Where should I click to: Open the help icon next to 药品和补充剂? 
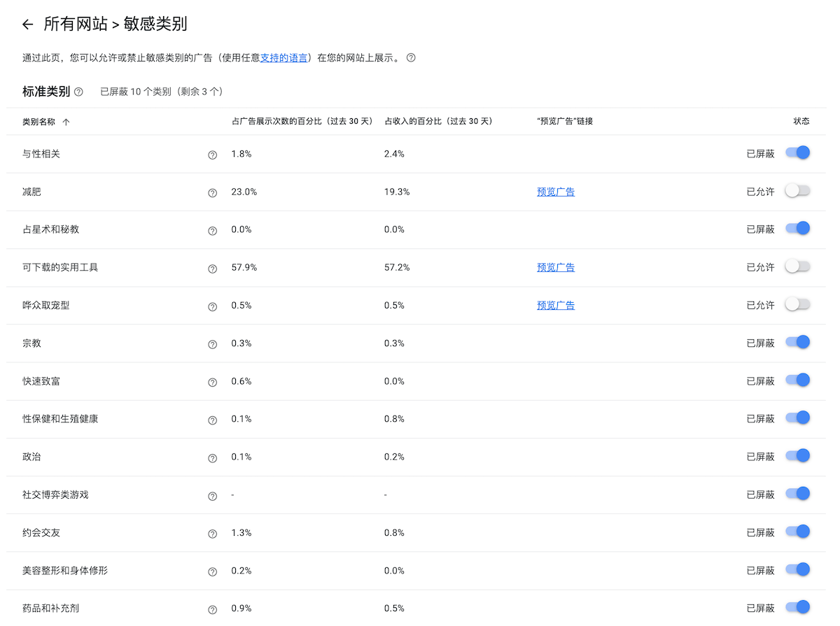point(212,609)
